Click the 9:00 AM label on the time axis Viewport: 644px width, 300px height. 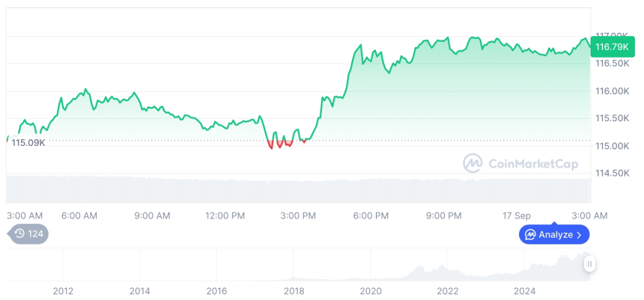(152, 215)
